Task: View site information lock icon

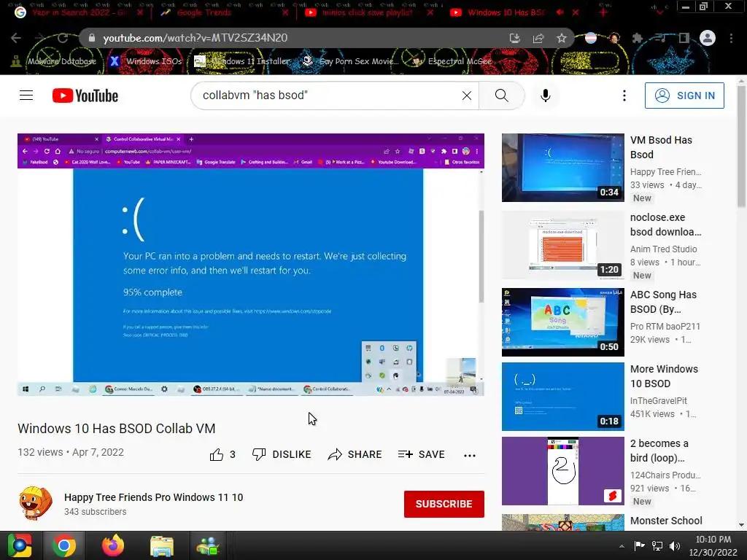Action: pyautogui.click(x=91, y=38)
